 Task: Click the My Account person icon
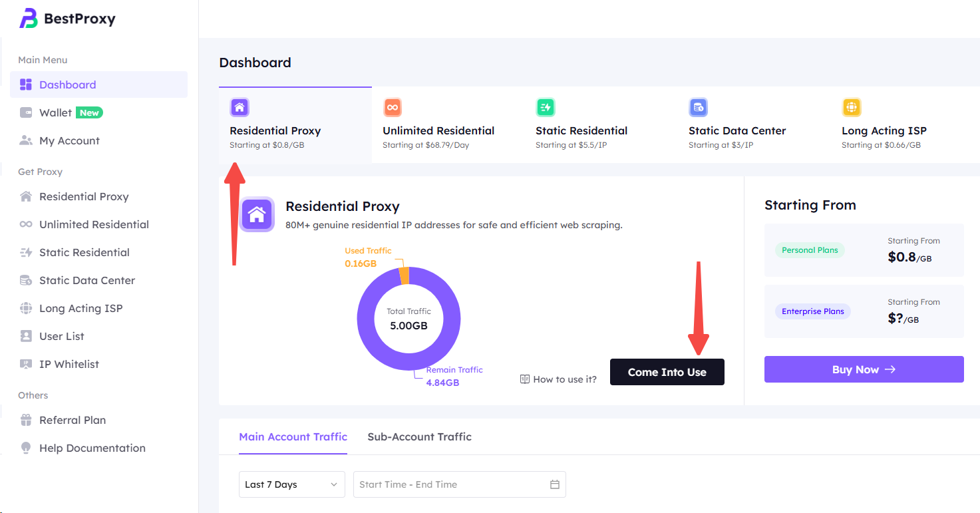tap(26, 141)
